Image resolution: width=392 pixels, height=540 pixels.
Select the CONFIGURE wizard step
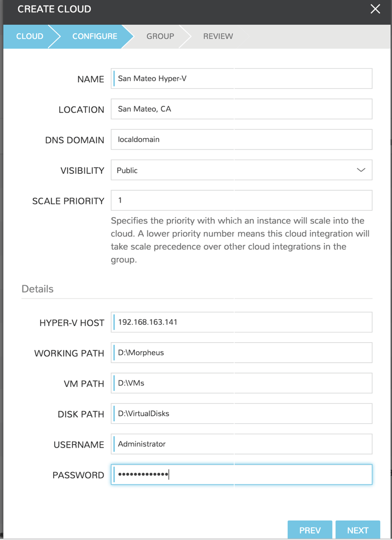94,36
